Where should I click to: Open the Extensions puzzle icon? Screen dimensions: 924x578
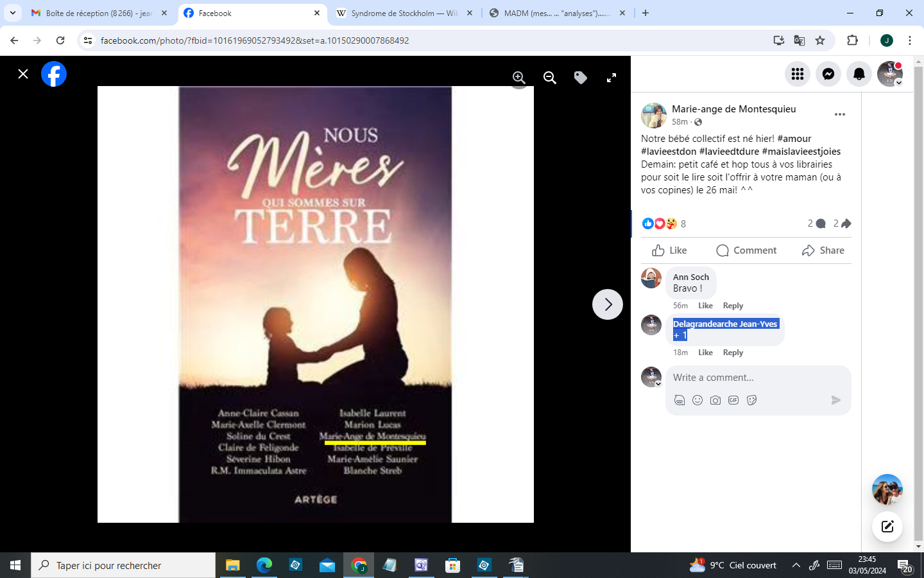[852, 40]
